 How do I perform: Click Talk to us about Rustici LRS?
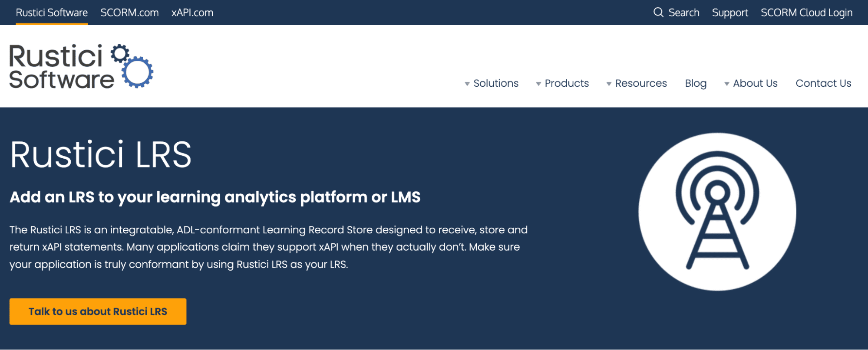(x=98, y=311)
